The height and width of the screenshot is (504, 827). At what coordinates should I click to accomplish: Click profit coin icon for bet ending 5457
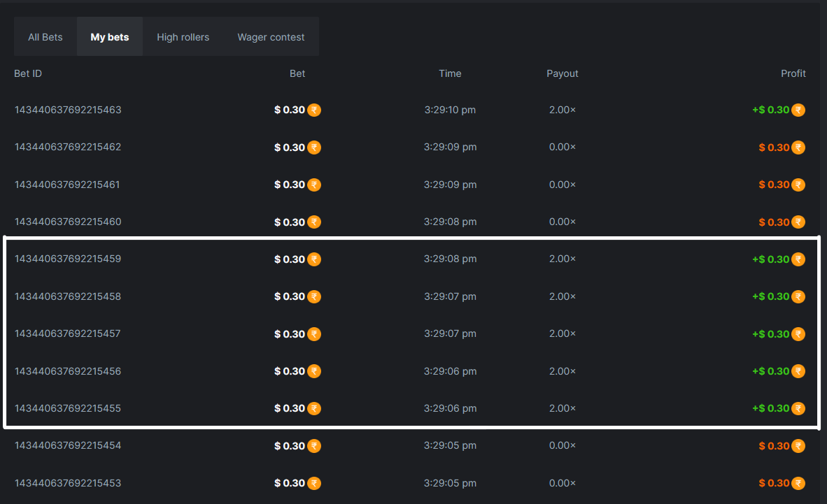coord(798,334)
